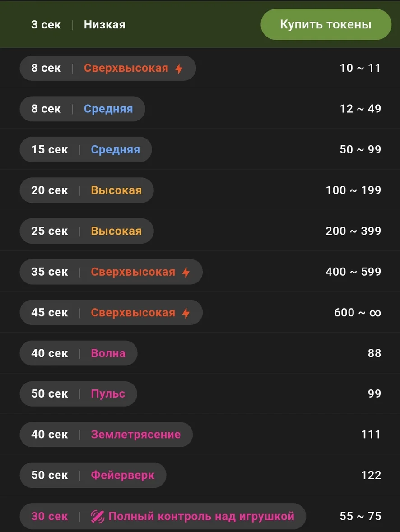Select the 40 сек Волна pattern
400x532 pixels.
coord(79,353)
